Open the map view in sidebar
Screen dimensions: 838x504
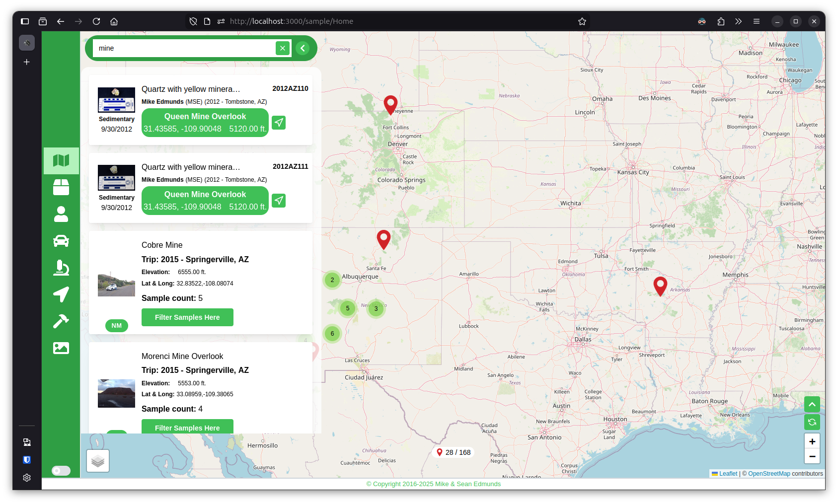point(61,160)
